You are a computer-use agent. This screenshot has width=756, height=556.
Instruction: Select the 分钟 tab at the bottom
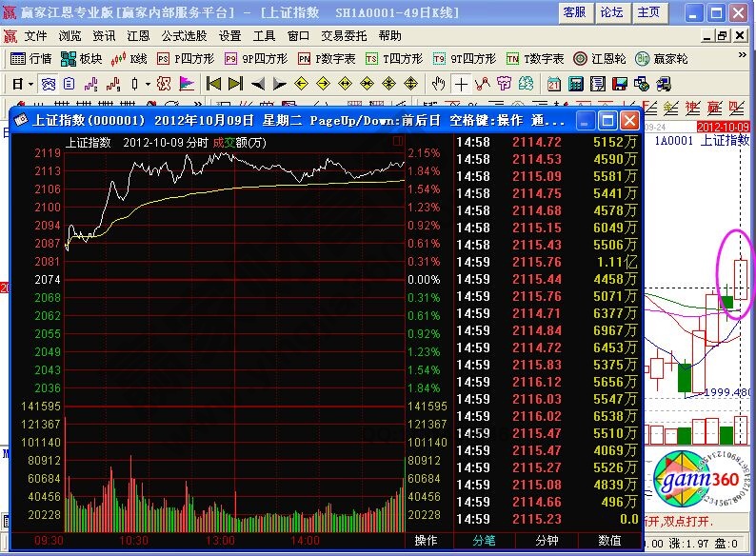coord(547,541)
